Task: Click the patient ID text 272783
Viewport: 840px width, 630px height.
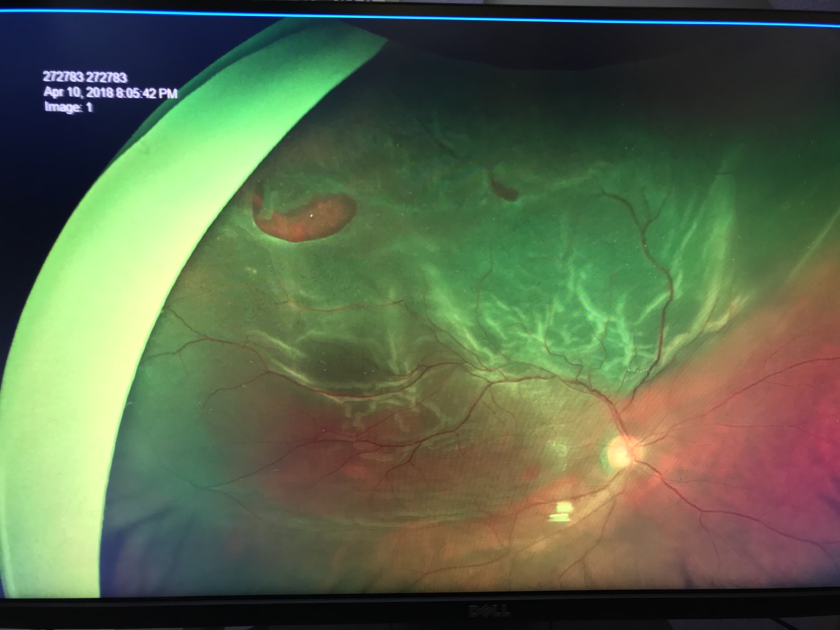Action: [85, 77]
